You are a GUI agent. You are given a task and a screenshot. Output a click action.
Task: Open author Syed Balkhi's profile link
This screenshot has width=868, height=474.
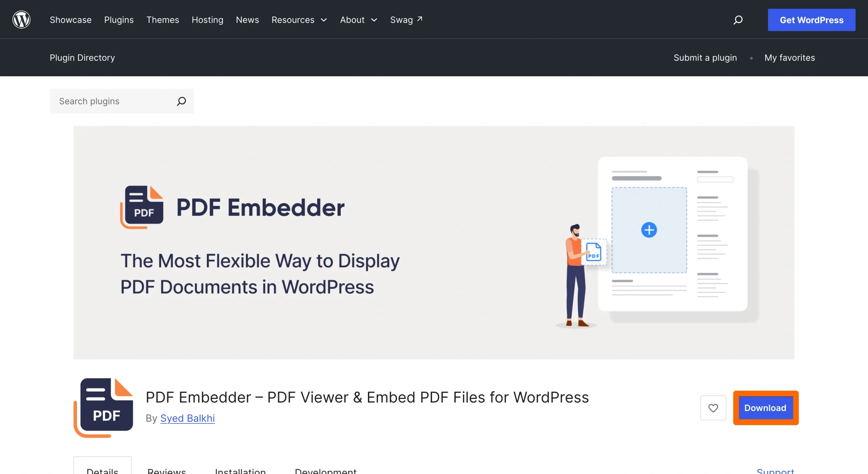(x=188, y=418)
